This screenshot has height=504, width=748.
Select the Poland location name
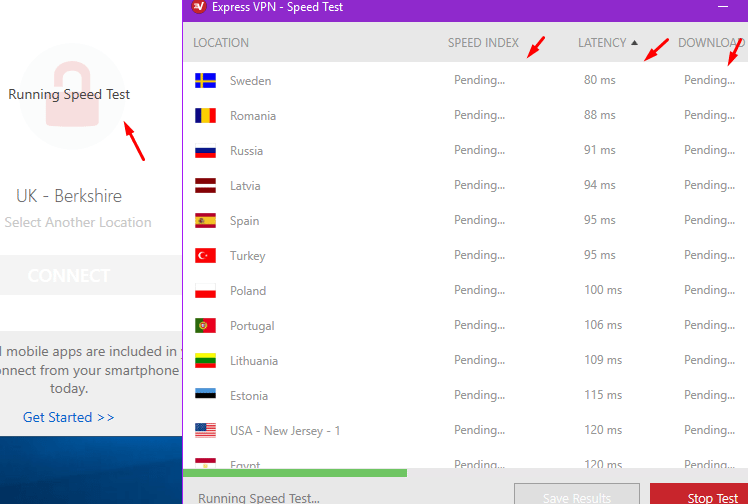click(x=248, y=291)
